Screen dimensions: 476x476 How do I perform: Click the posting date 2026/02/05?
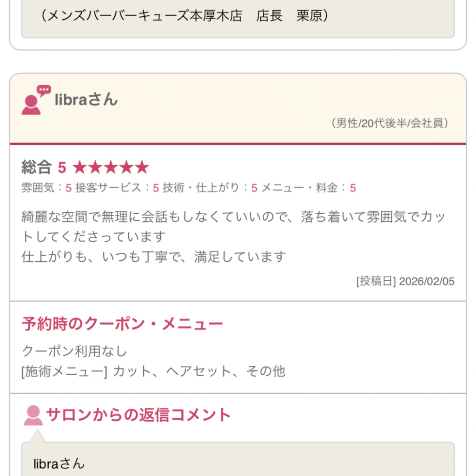tap(426, 281)
